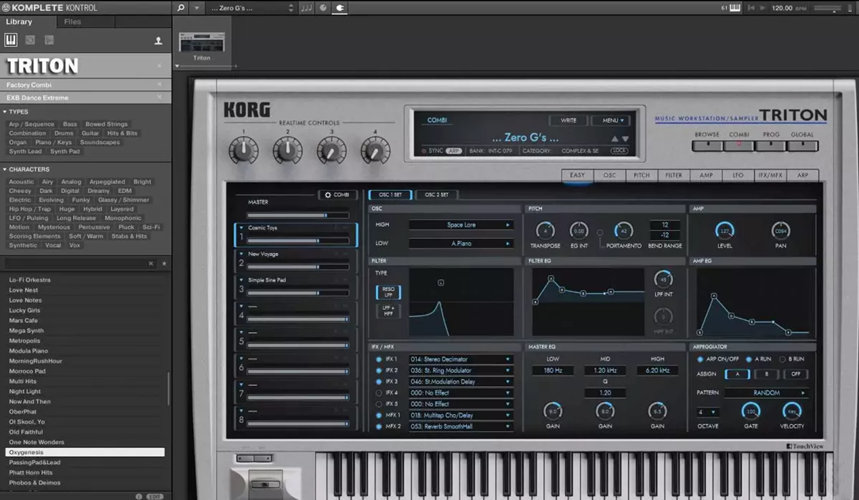This screenshot has height=500, width=859.
Task: Select the instruments keyboard icon in browser
Action: [11, 40]
